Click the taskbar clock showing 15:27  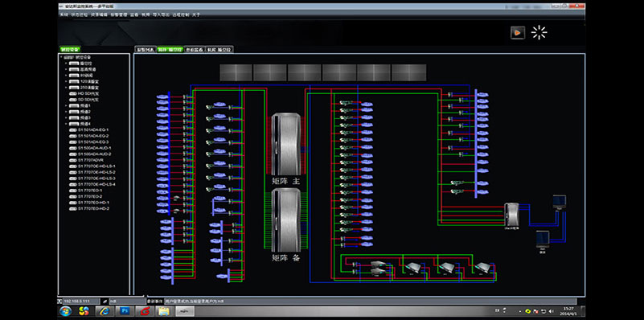coord(568,311)
